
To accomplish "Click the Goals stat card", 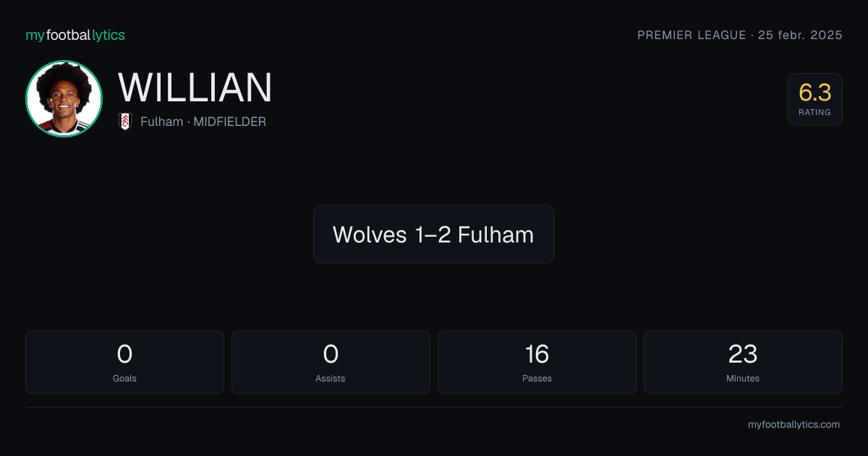I will pyautogui.click(x=124, y=362).
